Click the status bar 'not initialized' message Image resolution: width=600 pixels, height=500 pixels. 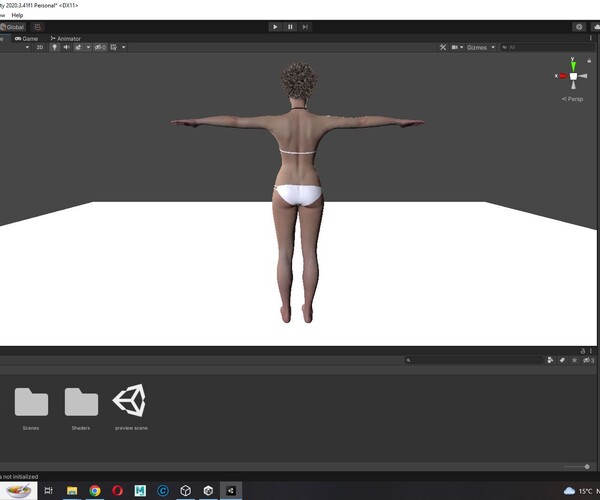(x=19, y=477)
